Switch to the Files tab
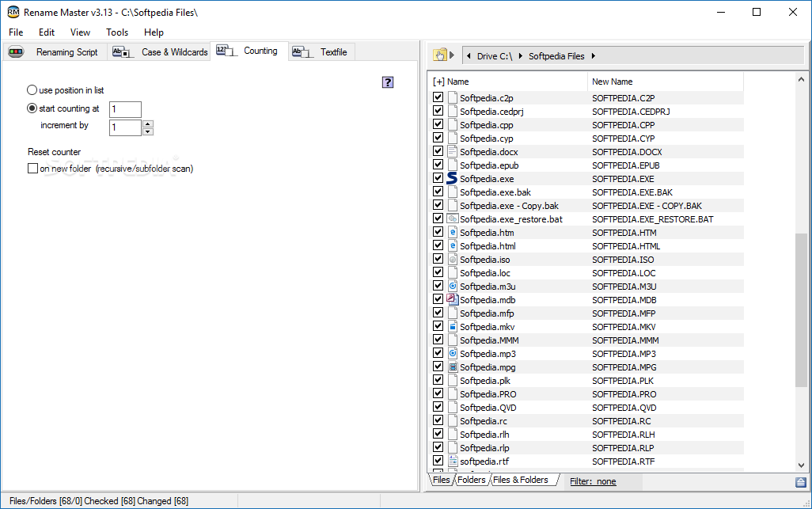This screenshot has height=509, width=812. tap(441, 480)
